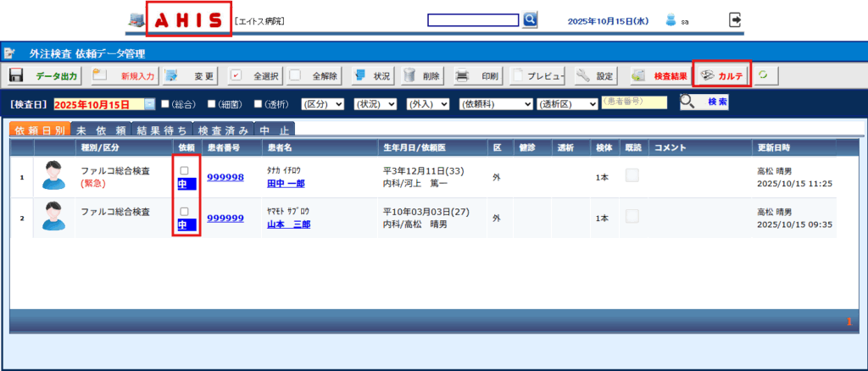Image resolution: width=868 pixels, height=371 pixels.
Task: Enable the (総合) checkbox
Action: click(x=165, y=104)
